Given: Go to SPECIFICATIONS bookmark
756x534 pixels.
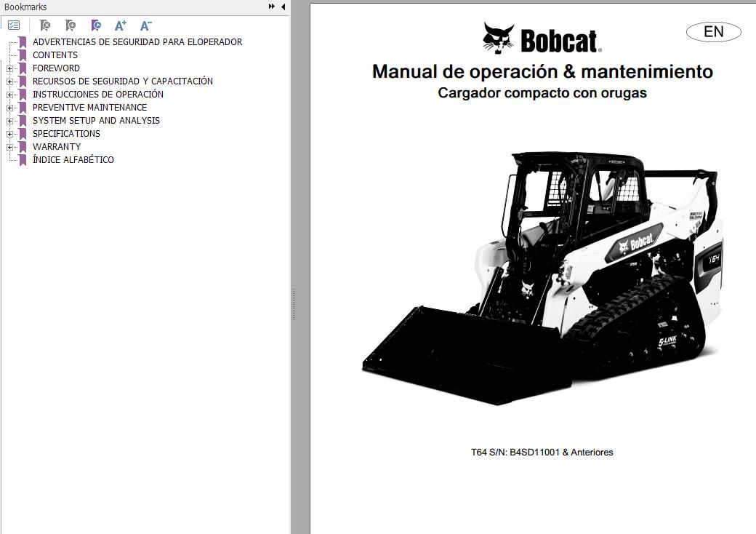Looking at the screenshot, I should [x=67, y=134].
